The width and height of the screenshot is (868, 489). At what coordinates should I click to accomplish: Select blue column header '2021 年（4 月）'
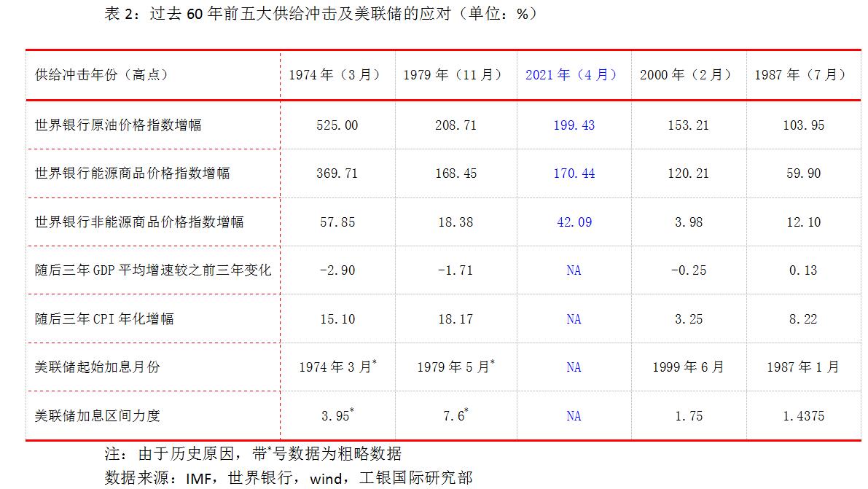pos(572,75)
